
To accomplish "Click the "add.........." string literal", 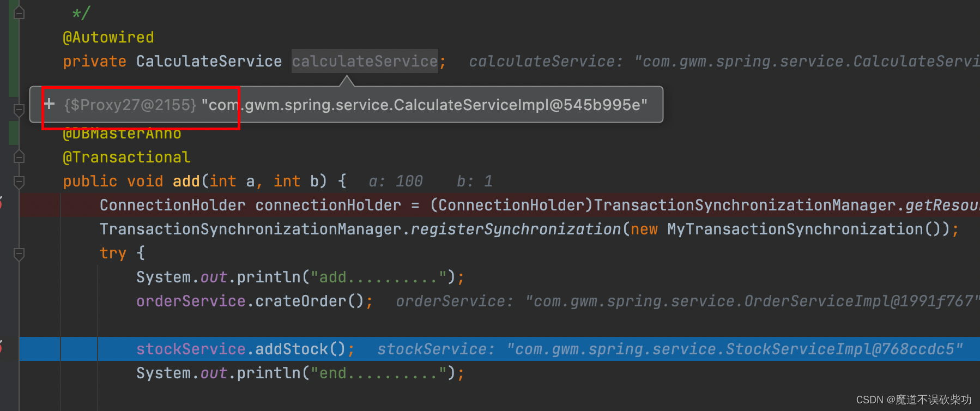I will (378, 277).
